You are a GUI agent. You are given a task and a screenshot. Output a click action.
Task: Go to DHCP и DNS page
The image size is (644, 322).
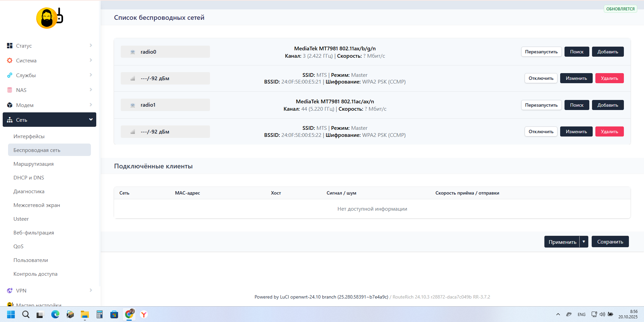(x=29, y=177)
